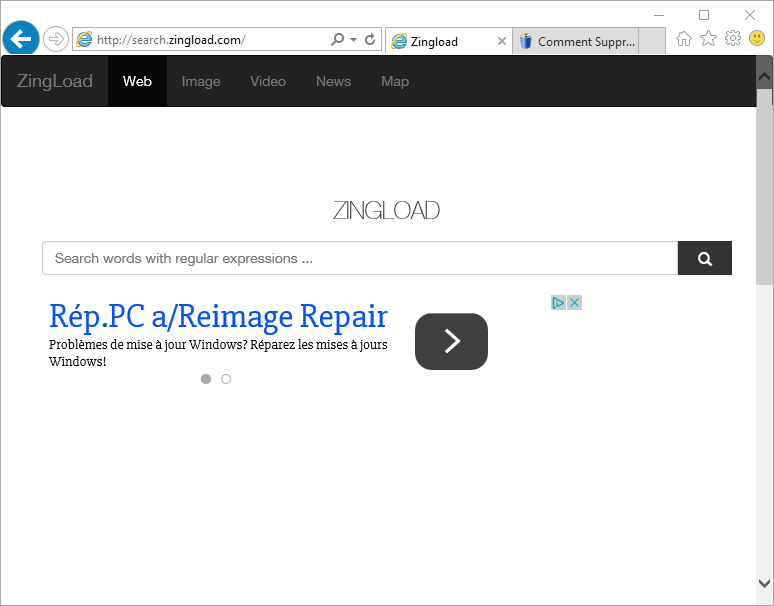The height and width of the screenshot is (606, 774).
Task: Click the search magnifier in address bar
Action: pos(337,39)
